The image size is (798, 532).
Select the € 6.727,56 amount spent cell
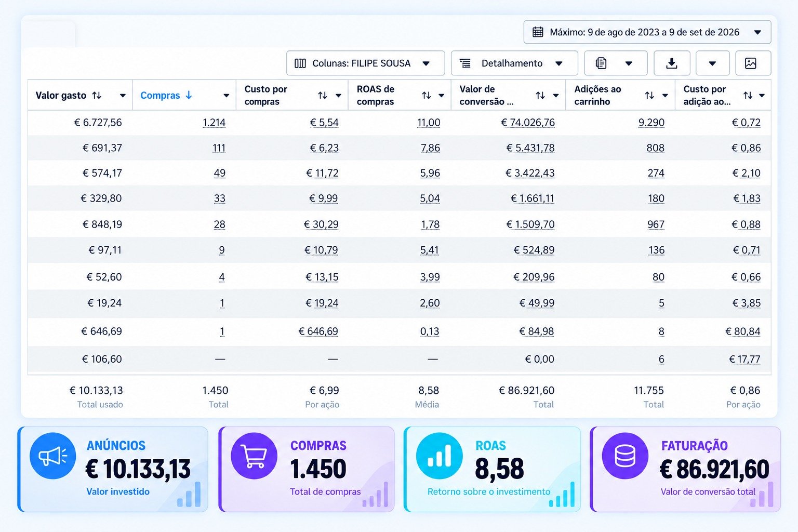point(98,123)
